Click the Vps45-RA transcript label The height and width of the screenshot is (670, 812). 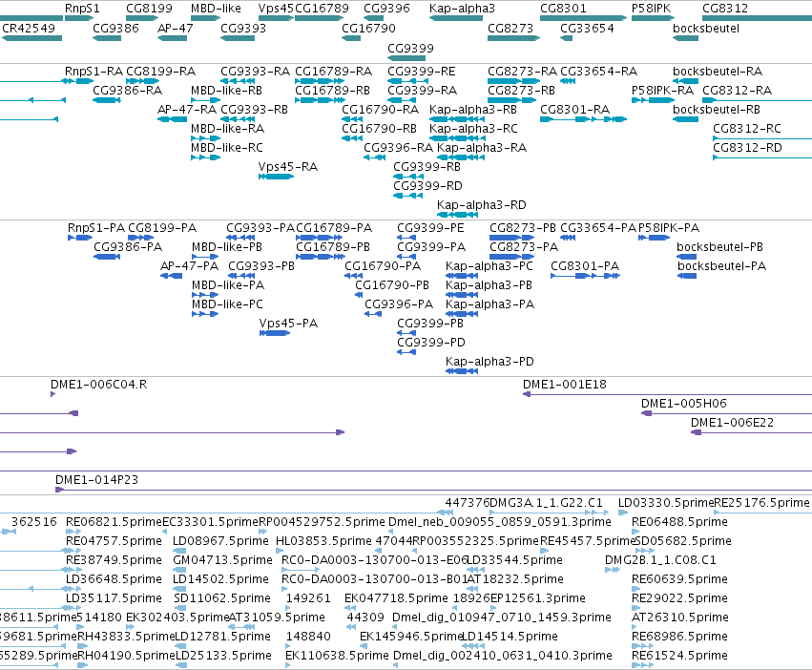click(x=288, y=167)
